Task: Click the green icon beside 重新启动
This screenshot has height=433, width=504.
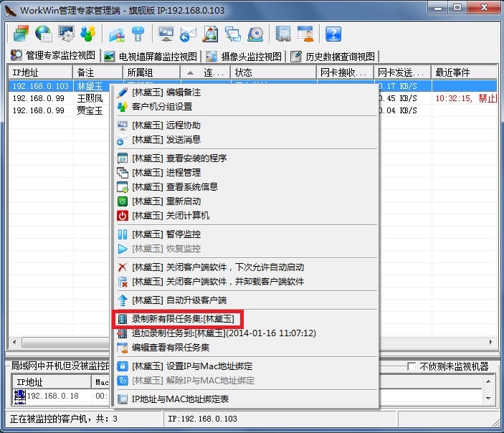Action: click(123, 201)
